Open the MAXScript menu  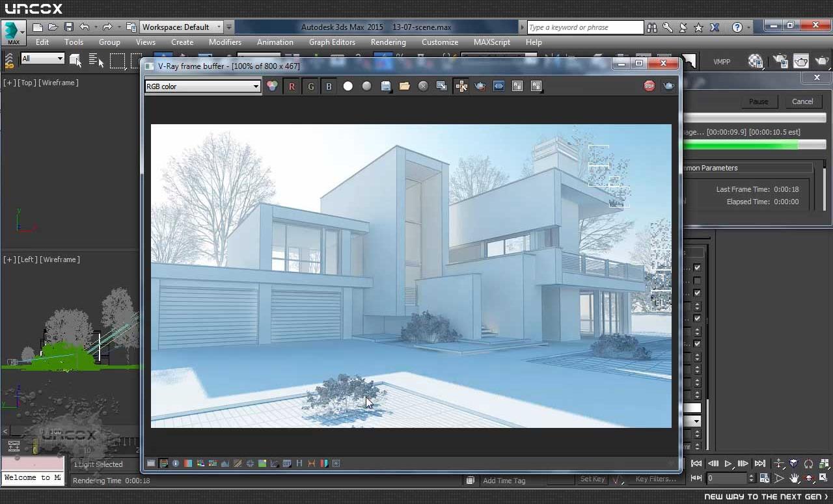point(492,42)
